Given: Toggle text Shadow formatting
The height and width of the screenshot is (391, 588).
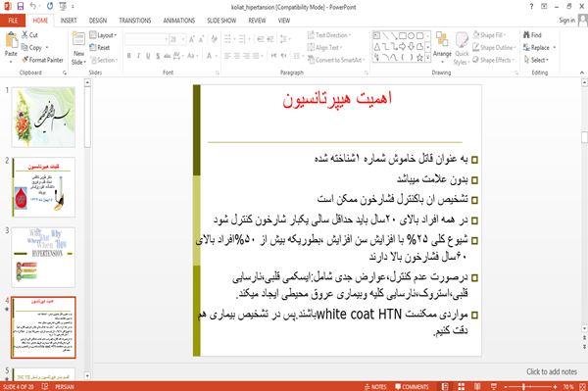Looking at the screenshot, I should (x=158, y=56).
